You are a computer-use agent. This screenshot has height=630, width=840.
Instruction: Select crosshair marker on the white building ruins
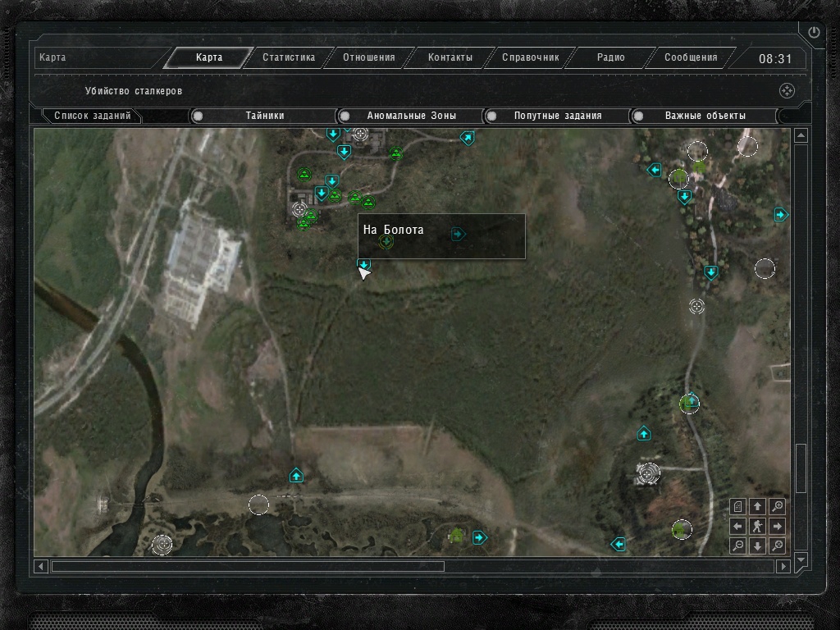click(649, 473)
